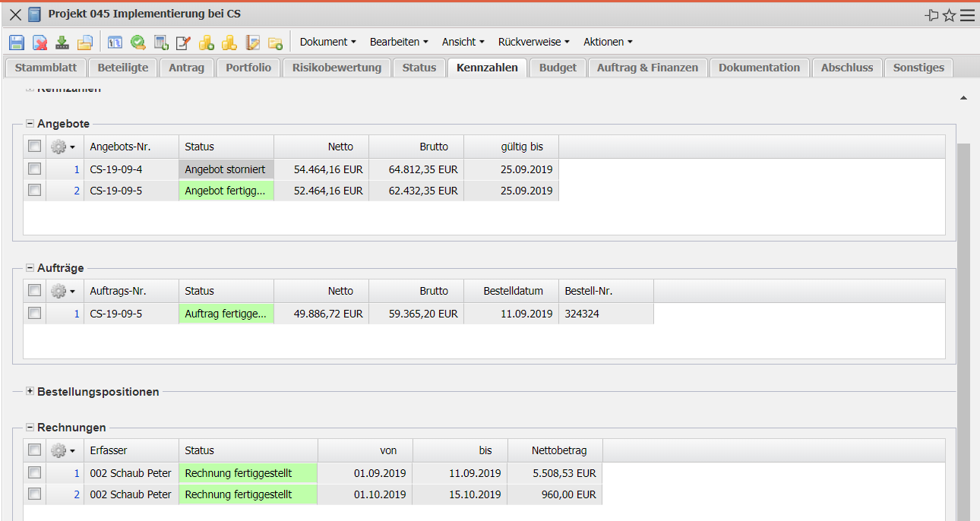Click the document with red X icon
980x521 pixels.
(40, 43)
